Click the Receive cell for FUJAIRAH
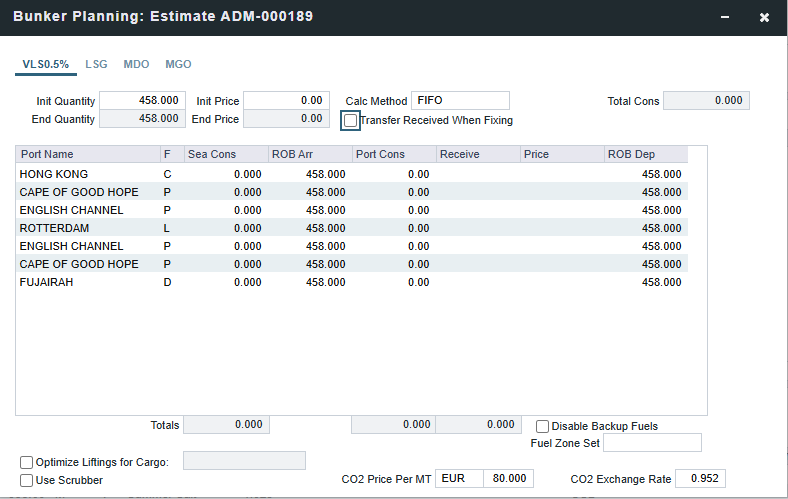The width and height of the screenshot is (788, 499). point(478,282)
